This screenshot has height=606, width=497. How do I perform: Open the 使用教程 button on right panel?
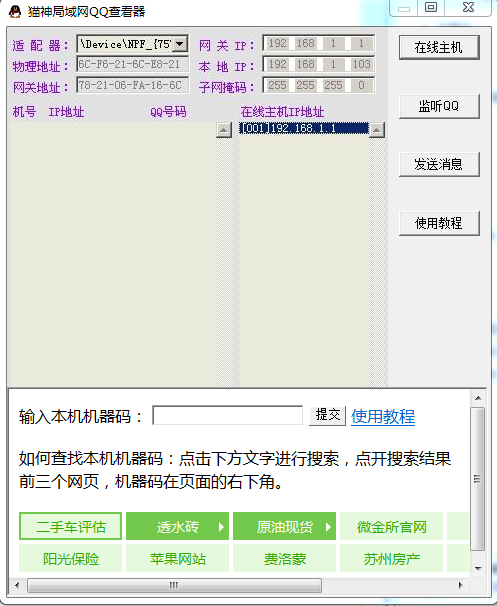(x=439, y=223)
